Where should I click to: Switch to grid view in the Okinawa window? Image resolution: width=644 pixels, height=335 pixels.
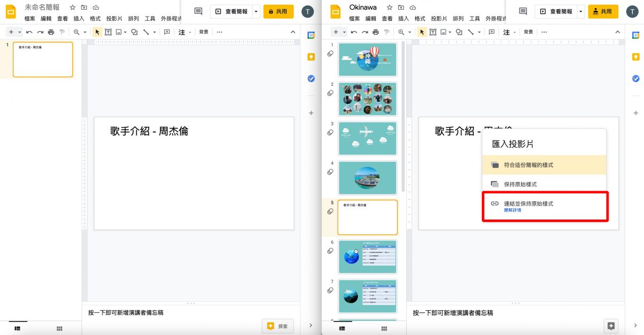(384, 328)
